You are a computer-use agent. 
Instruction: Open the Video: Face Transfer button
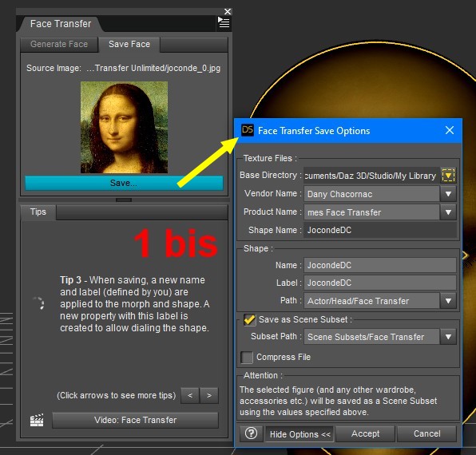pyautogui.click(x=135, y=420)
